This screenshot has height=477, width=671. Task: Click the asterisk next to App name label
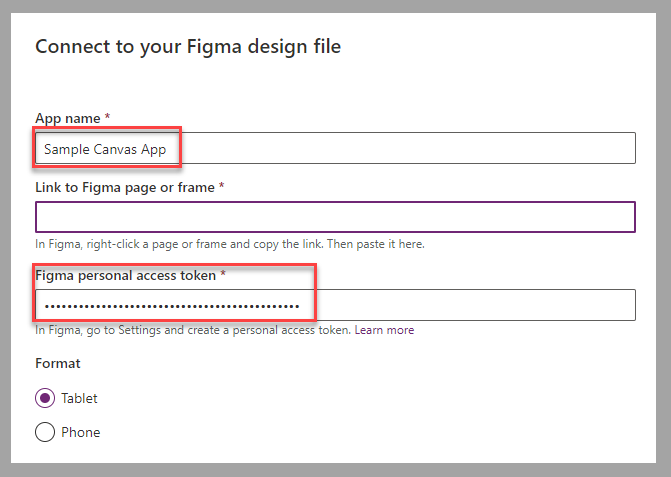(107, 116)
